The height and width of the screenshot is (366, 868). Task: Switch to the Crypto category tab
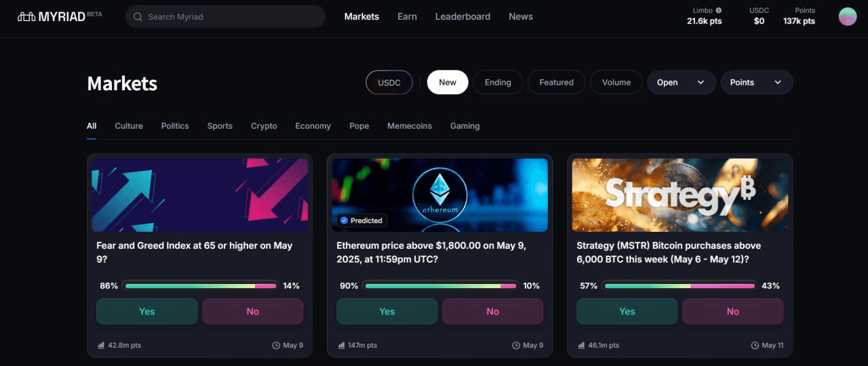pos(264,126)
